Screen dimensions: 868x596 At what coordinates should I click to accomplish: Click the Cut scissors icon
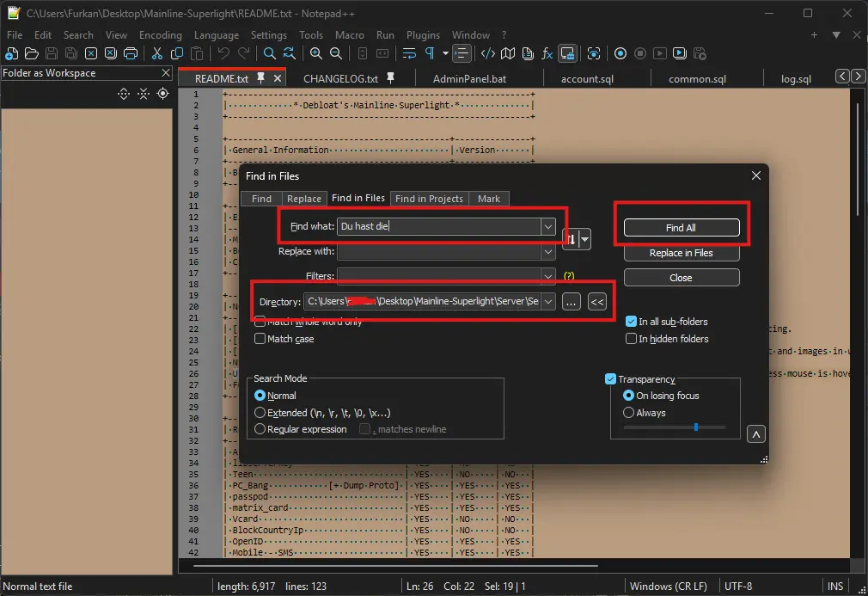click(157, 53)
